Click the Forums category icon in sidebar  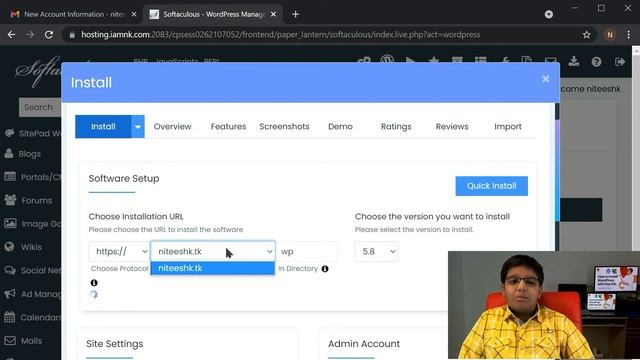pyautogui.click(x=10, y=200)
